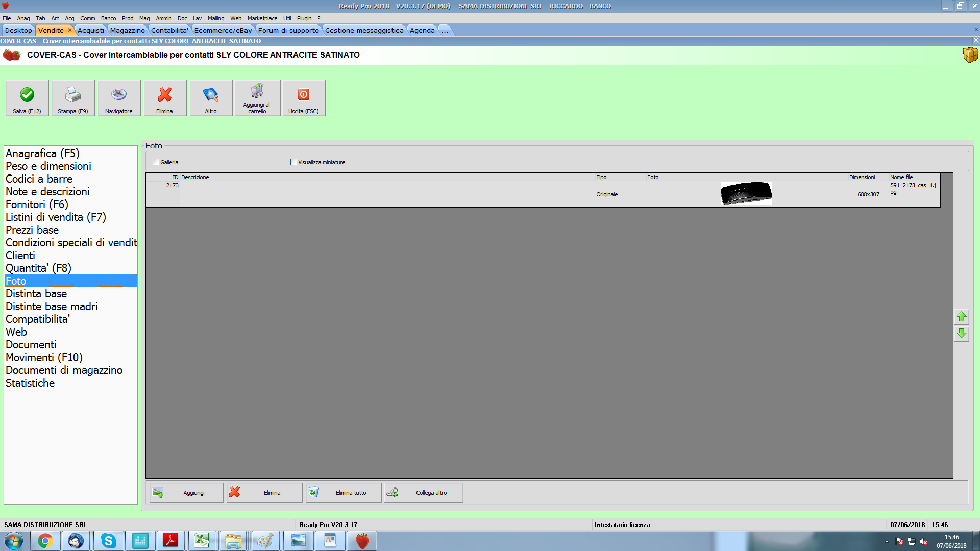Toggle the Visualizza miniature checkbox
Screen dimensions: 980x551
click(x=293, y=162)
